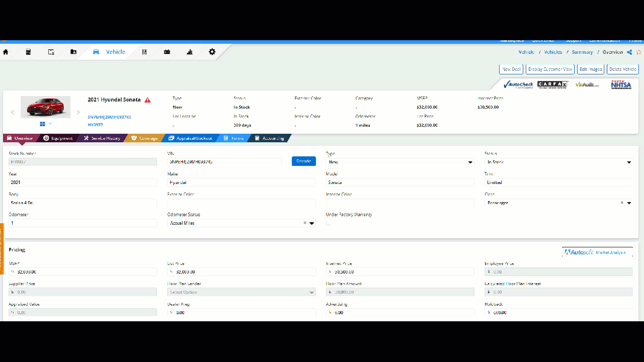Expand the Type dropdown showing New

tap(470, 162)
